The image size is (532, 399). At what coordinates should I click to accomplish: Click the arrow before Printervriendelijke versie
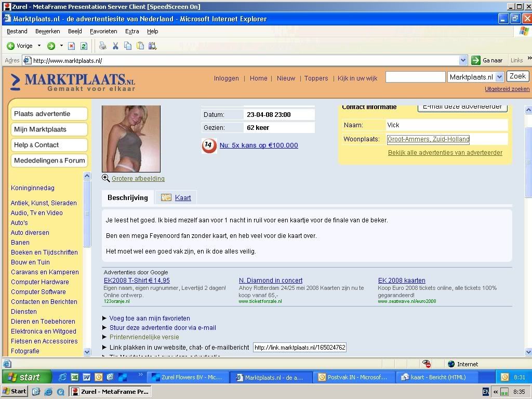pos(104,337)
